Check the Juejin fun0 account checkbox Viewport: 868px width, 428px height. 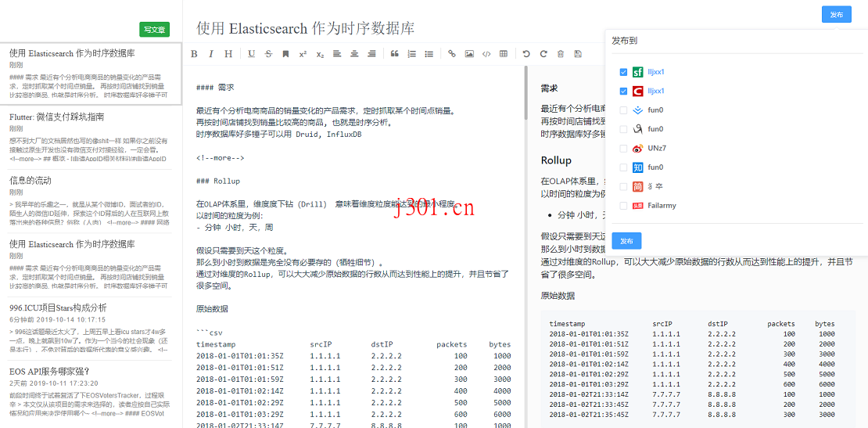pos(623,110)
